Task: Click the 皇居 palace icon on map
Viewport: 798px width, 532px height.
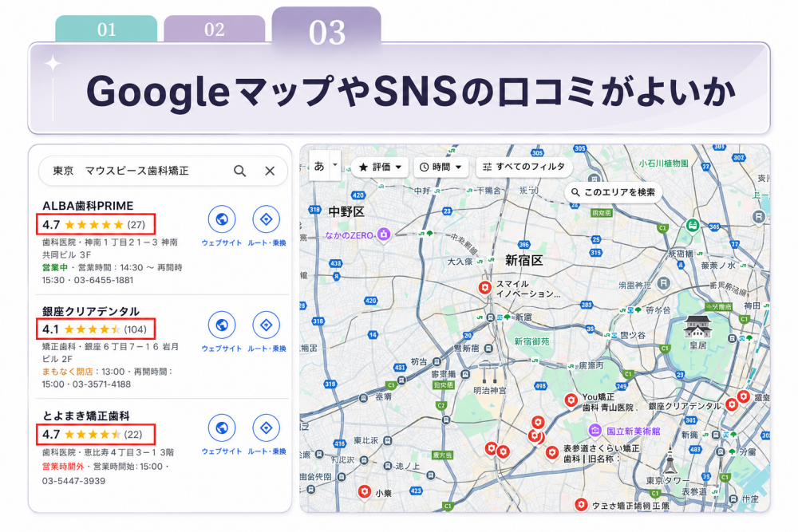Action: tap(697, 326)
